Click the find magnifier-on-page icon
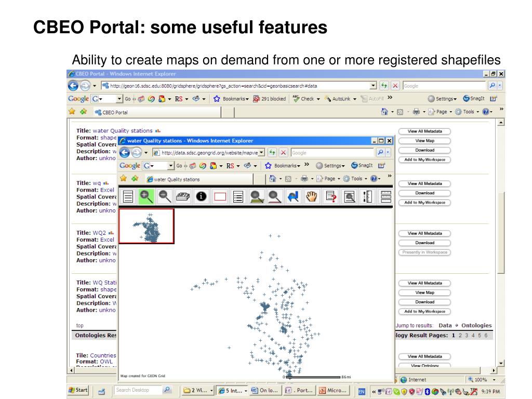532x399 pixels. pyautogui.click(x=349, y=196)
